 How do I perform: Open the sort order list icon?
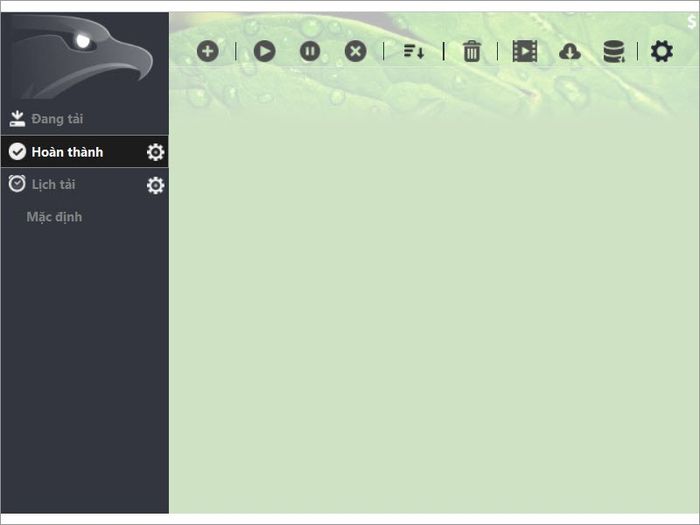414,51
